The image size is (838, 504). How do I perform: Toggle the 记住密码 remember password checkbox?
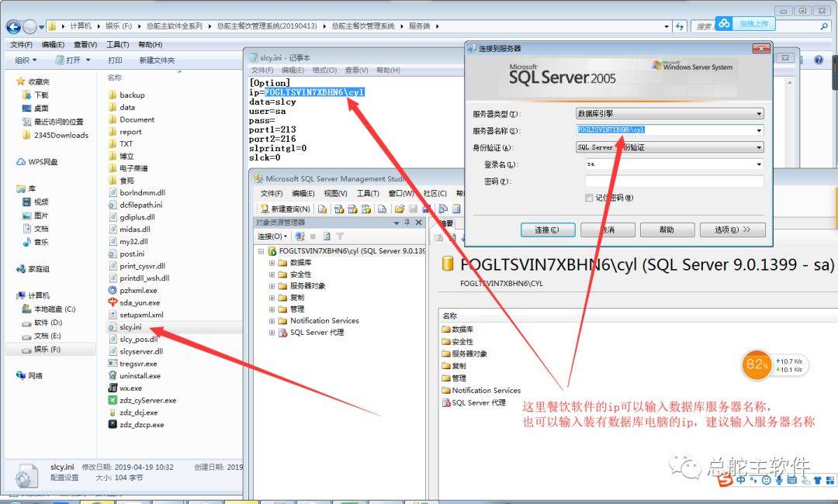click(x=589, y=198)
